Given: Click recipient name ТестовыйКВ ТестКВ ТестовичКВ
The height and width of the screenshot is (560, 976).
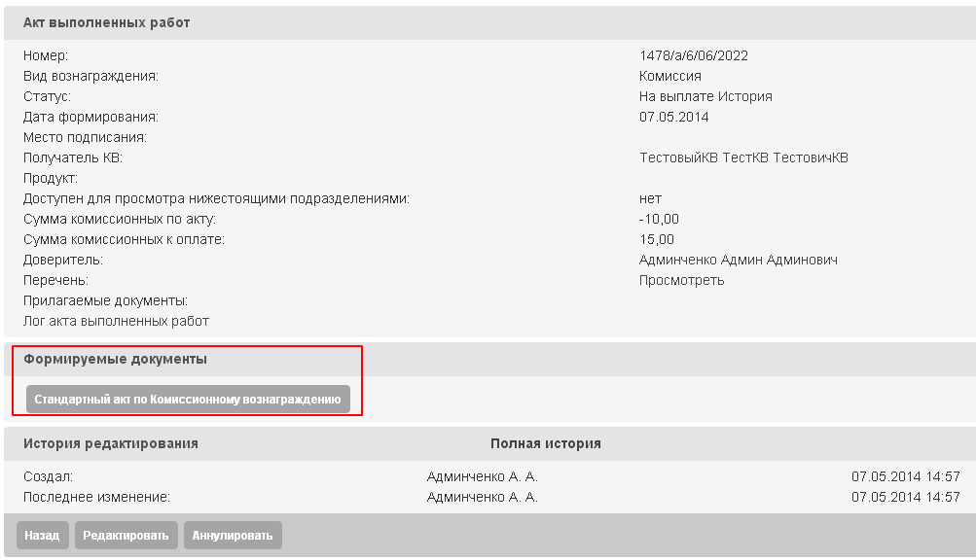Looking at the screenshot, I should coord(743,158).
